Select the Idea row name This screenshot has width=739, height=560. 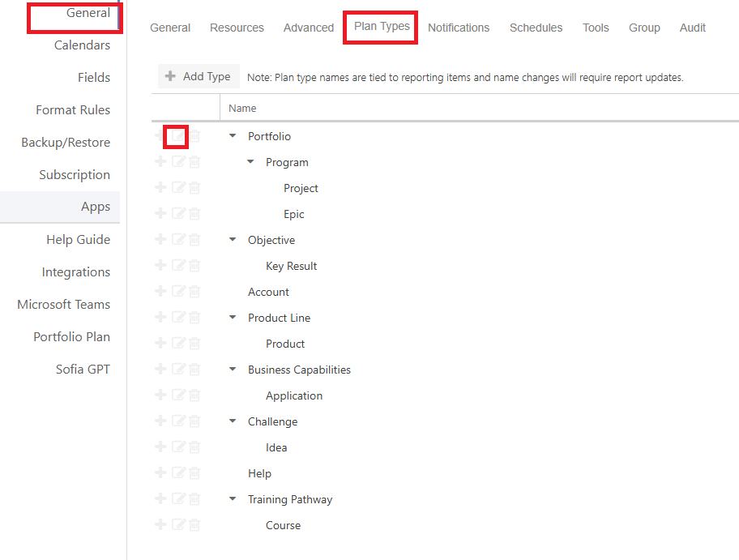click(276, 447)
